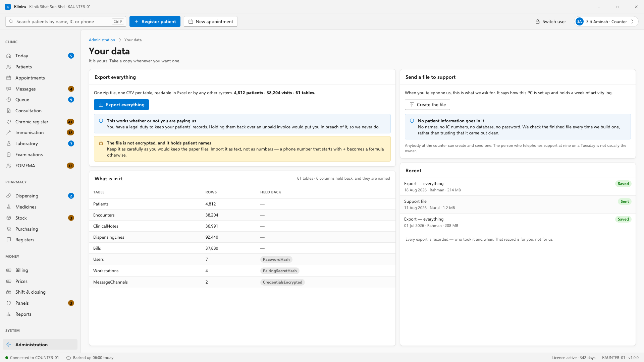Click the CredentialsEncrypted held-back tag

point(282,282)
